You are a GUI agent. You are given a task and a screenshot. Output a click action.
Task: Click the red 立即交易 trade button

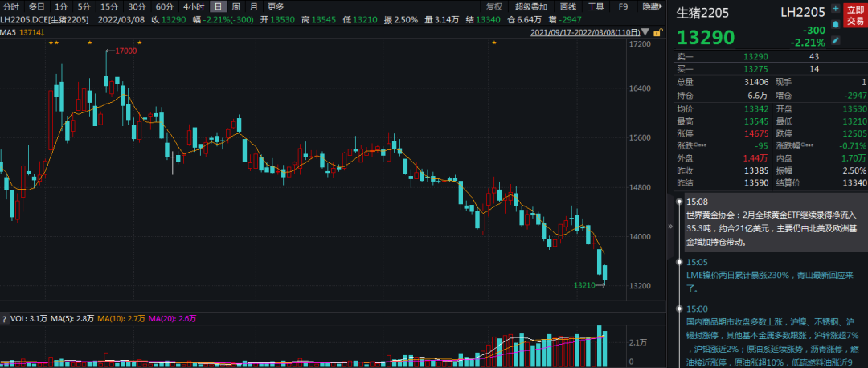[855, 15]
